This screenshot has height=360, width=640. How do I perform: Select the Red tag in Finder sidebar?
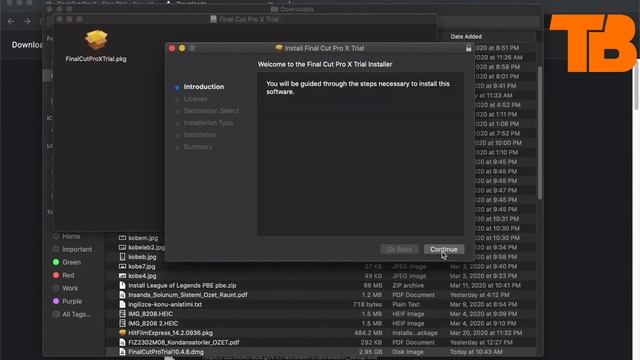pyautogui.click(x=64, y=276)
